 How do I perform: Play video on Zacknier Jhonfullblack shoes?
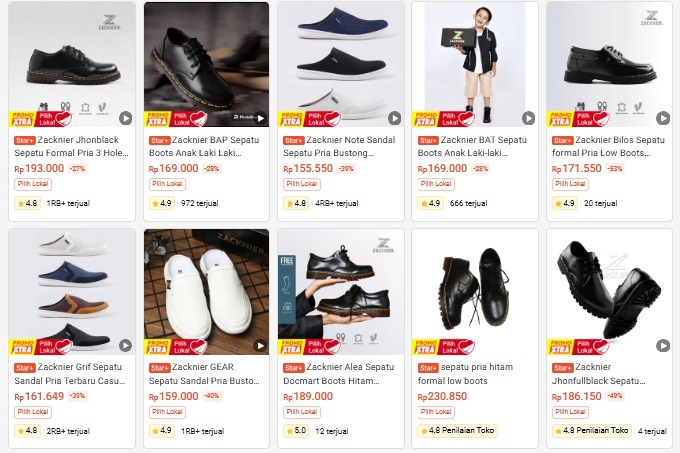(x=662, y=345)
